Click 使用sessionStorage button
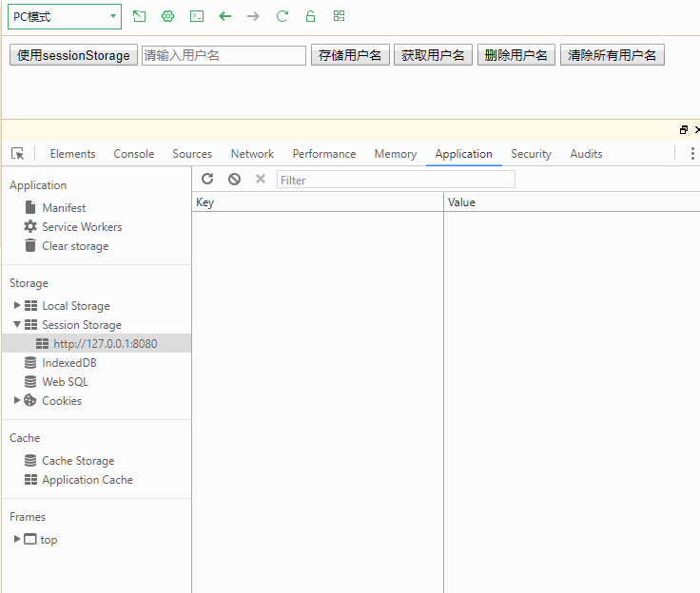The height and width of the screenshot is (593, 700). click(73, 55)
